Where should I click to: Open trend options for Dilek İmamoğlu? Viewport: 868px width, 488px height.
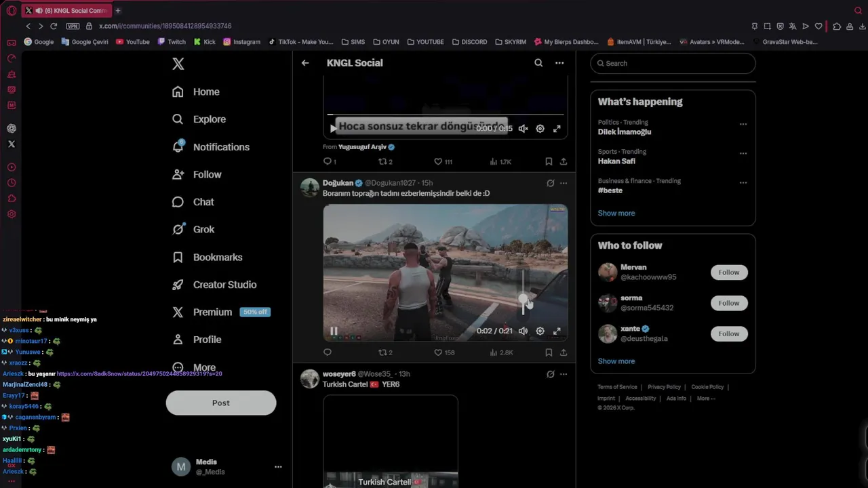[743, 124]
